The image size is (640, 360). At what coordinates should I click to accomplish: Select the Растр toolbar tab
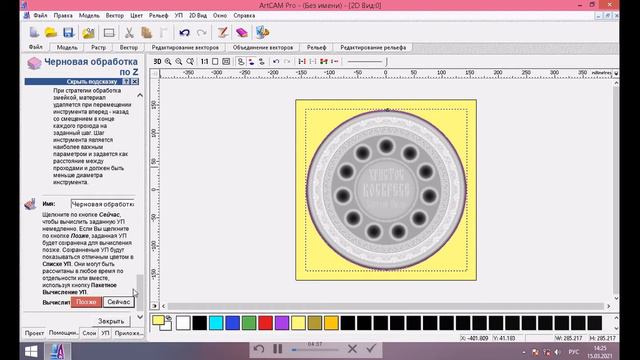(x=98, y=47)
